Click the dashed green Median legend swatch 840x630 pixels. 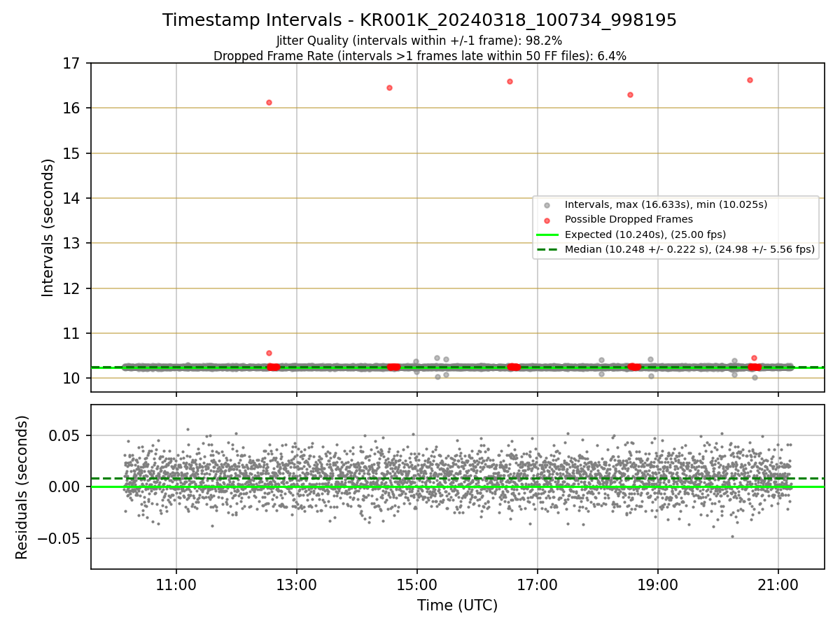547,249
